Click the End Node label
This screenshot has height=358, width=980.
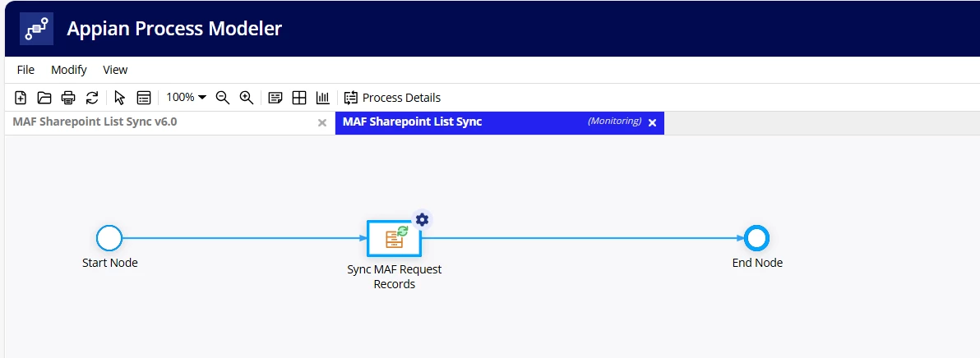757,263
